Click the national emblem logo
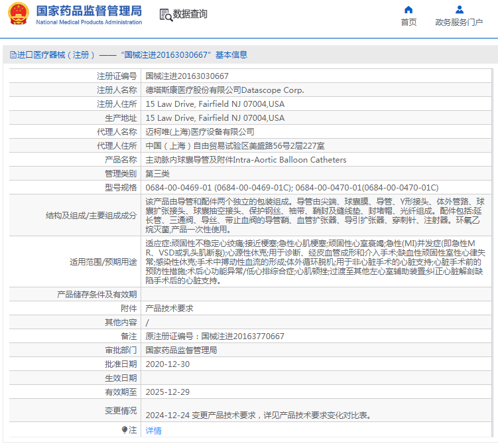Viewport: 498px width, 448px height. point(18,14)
